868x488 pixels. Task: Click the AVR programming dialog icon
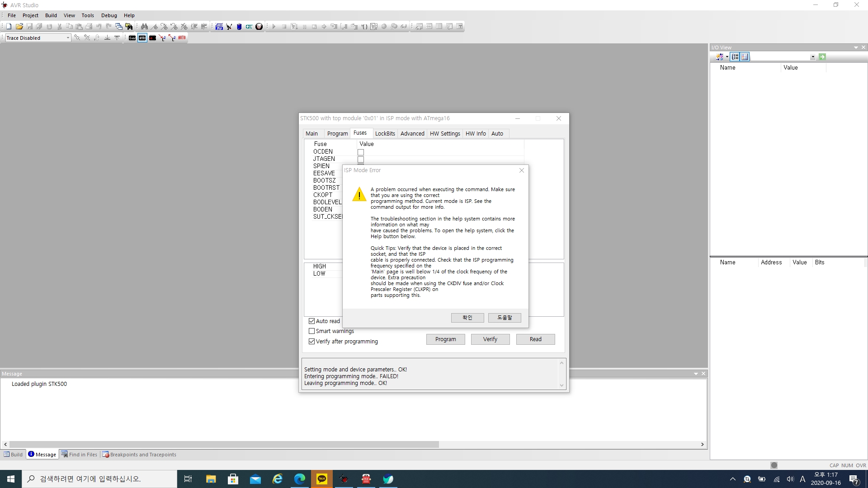coord(142,38)
